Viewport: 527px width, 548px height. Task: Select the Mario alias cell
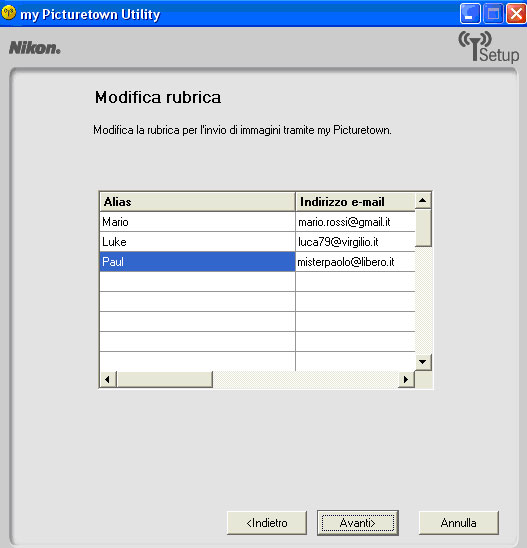pyautogui.click(x=197, y=222)
